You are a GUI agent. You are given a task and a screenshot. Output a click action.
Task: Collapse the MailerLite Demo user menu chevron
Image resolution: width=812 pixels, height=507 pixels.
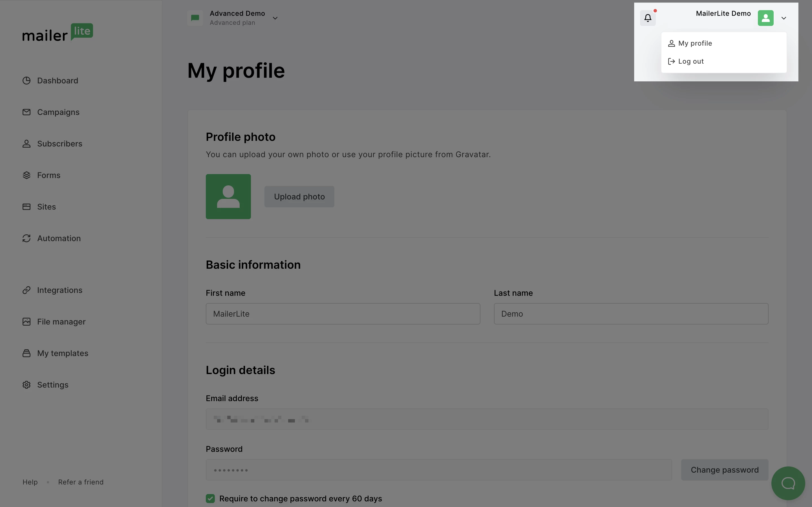[784, 18]
